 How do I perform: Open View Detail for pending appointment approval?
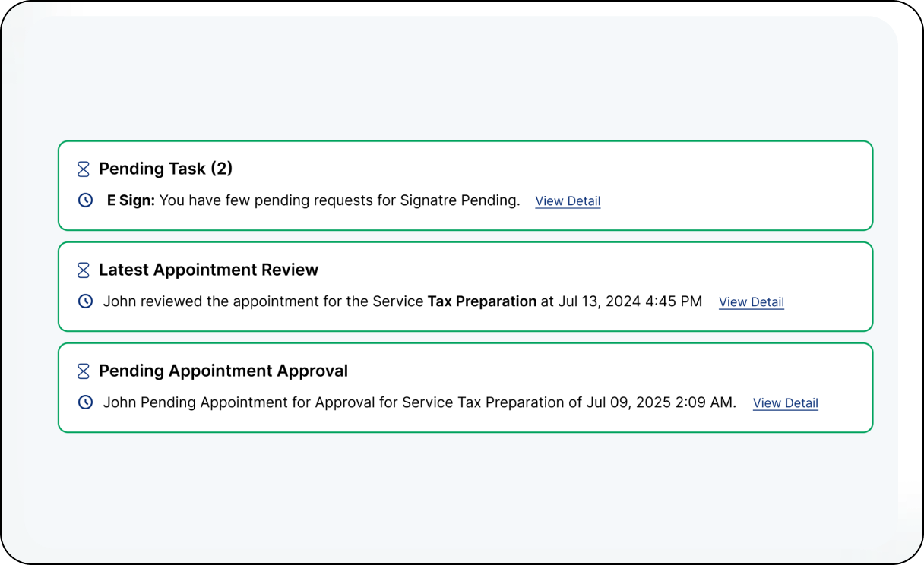coord(785,403)
